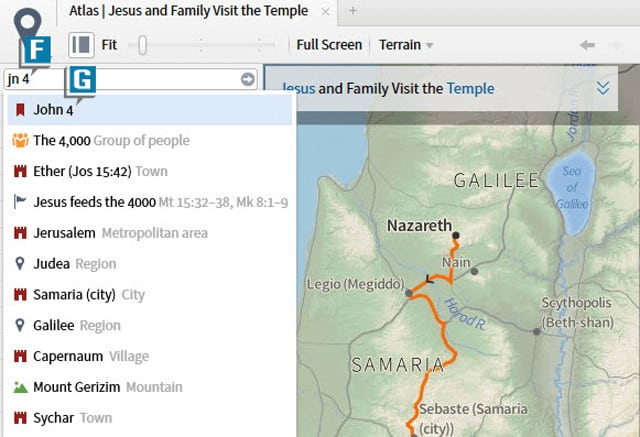
Task: Click the Temple link in title
Action: click(x=470, y=88)
